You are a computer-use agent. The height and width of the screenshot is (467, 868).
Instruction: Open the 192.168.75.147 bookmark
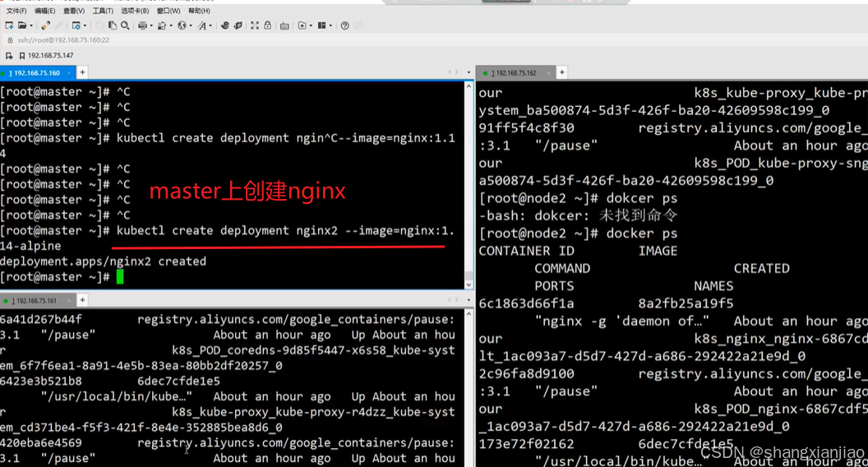pyautogui.click(x=47, y=55)
